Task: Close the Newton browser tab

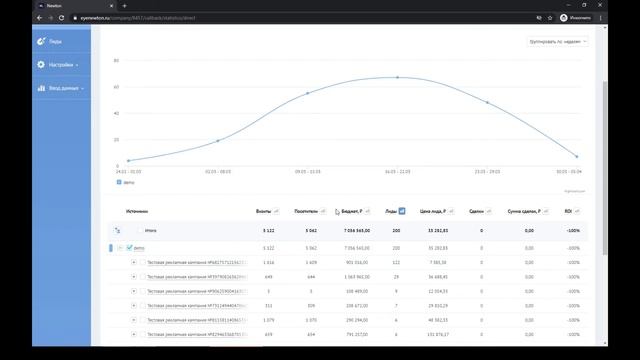Action: [111, 6]
